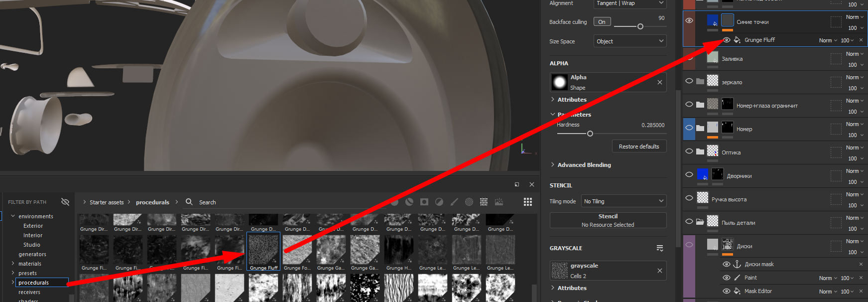This screenshot has width=868, height=302.
Task: Select the Синие точки mask thumbnail
Action: tap(728, 20)
